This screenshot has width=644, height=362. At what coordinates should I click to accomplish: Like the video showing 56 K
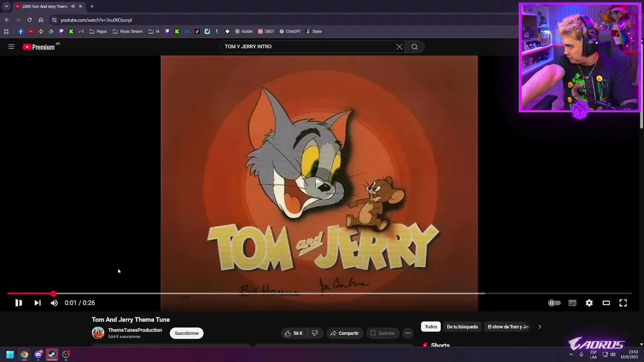pyautogui.click(x=294, y=333)
